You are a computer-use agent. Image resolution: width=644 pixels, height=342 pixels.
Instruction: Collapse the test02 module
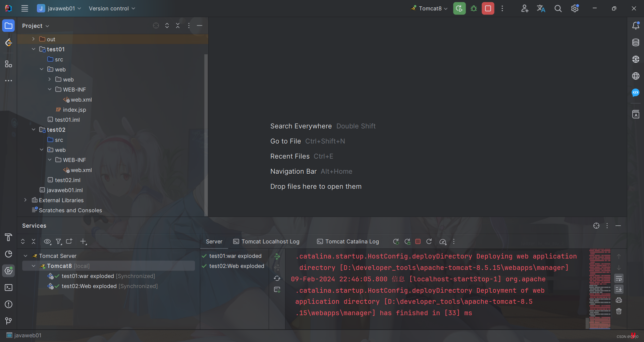point(33,130)
